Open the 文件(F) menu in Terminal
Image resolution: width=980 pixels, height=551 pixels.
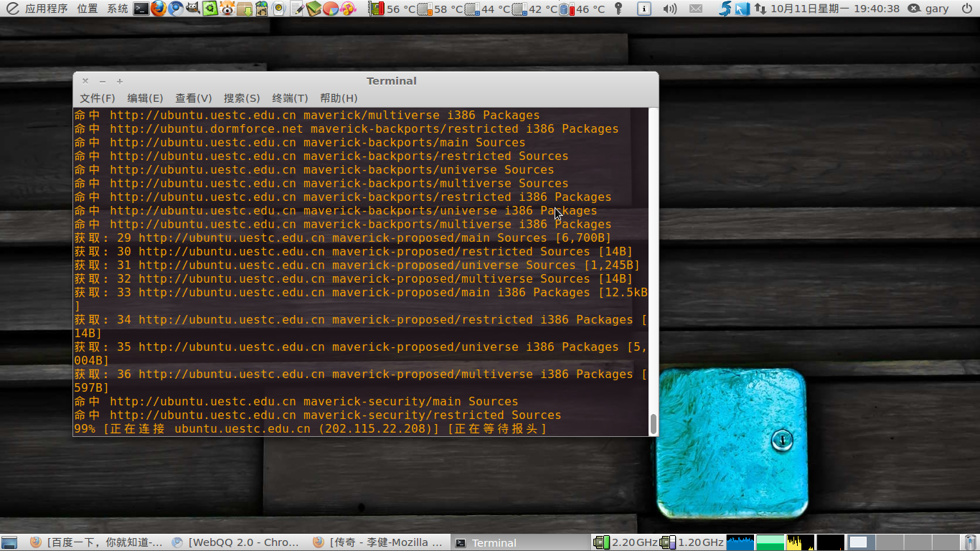(x=98, y=98)
